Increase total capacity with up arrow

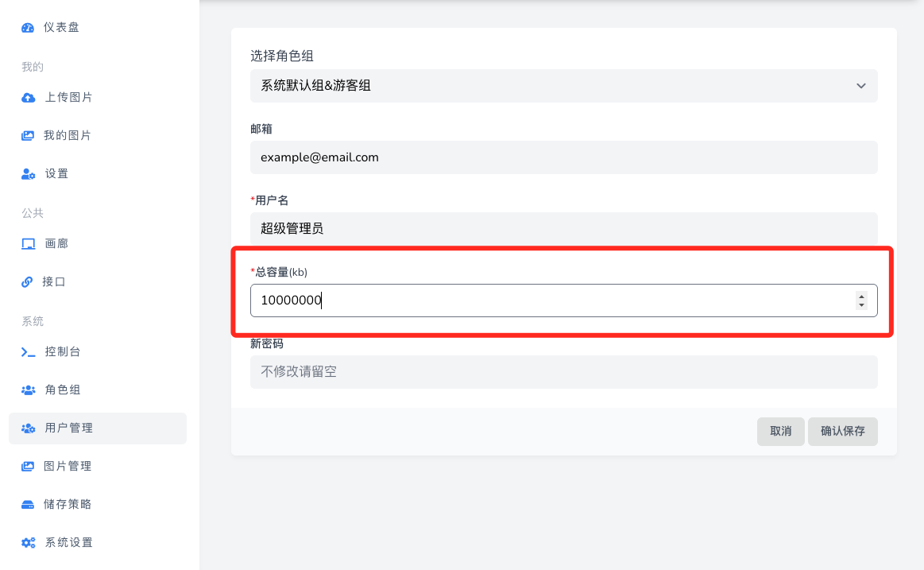coord(861,297)
